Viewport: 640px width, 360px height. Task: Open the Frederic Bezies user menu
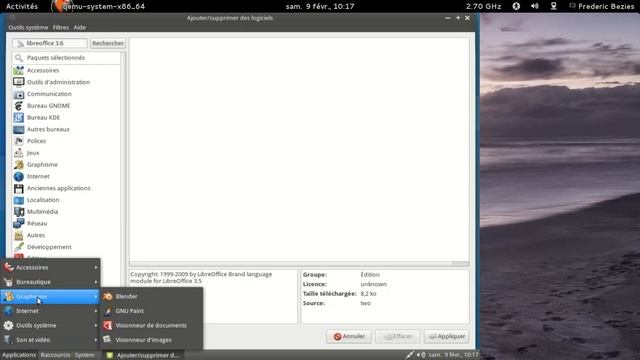point(602,6)
